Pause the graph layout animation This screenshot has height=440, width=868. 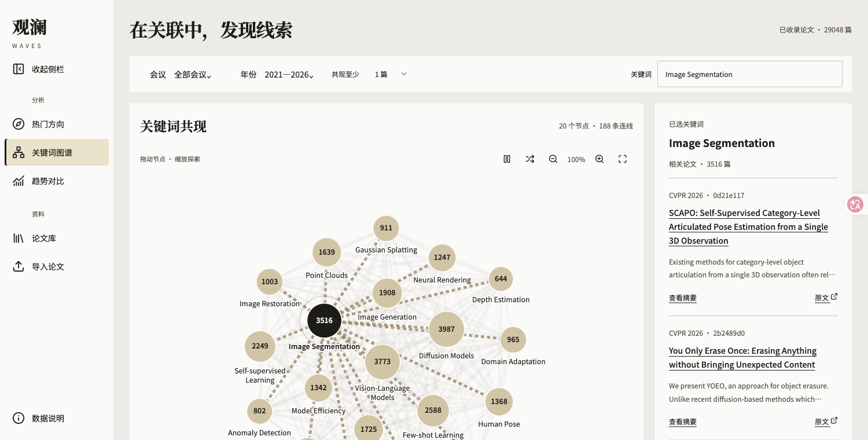507,159
